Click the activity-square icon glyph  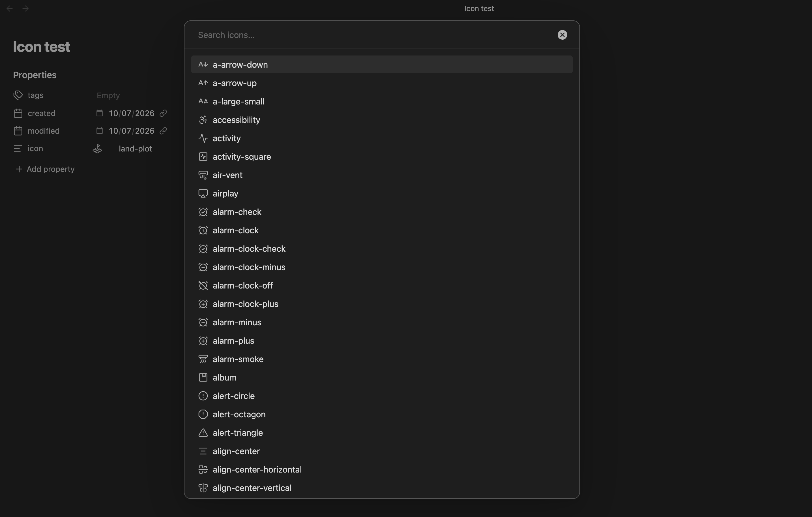coord(203,157)
